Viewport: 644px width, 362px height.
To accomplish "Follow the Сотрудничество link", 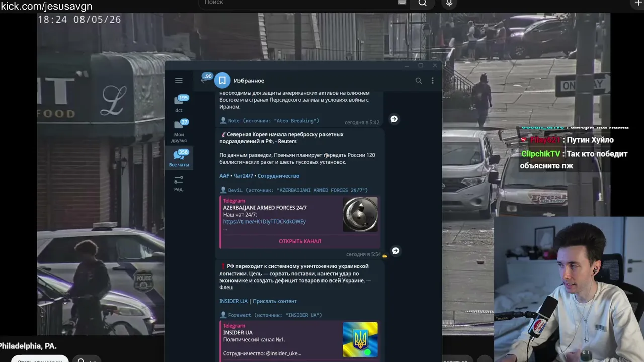I will coord(278,176).
